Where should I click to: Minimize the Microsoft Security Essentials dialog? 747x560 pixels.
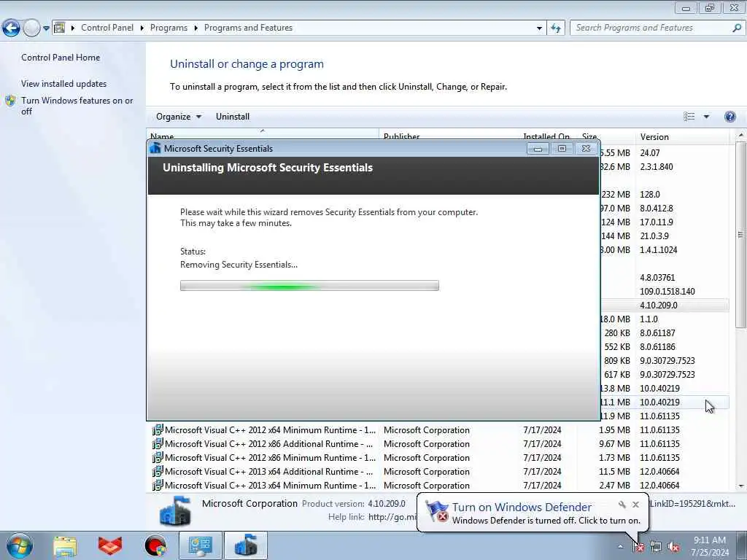(x=538, y=149)
